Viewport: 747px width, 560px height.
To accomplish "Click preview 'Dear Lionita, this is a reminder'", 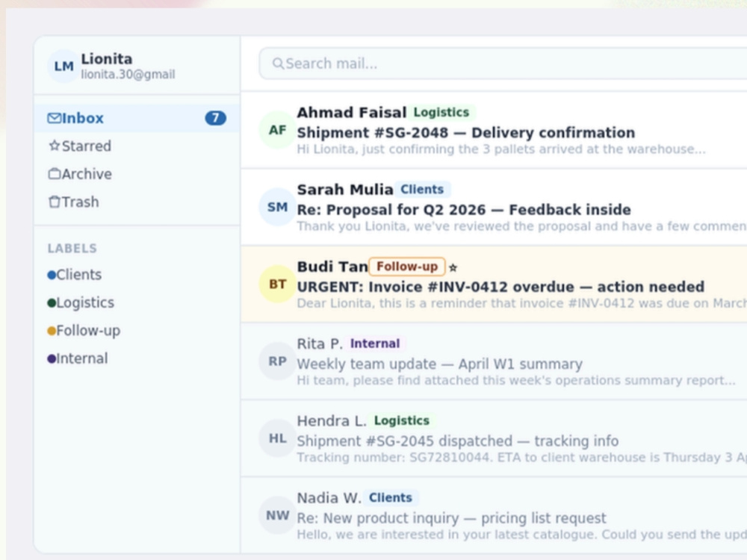I will [521, 303].
